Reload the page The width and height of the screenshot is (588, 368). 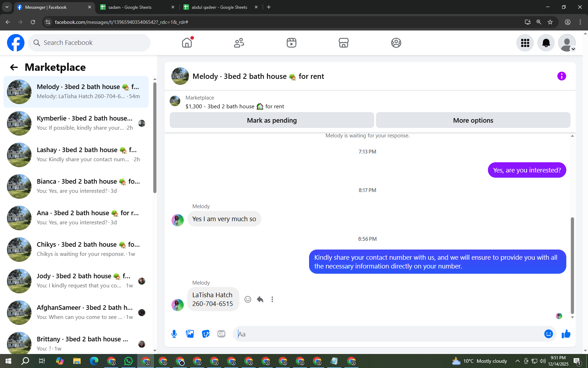tap(33, 22)
